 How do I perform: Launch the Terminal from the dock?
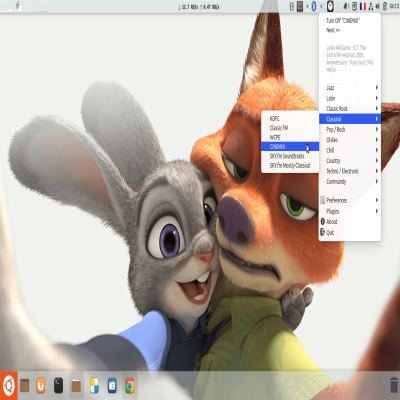[58, 385]
